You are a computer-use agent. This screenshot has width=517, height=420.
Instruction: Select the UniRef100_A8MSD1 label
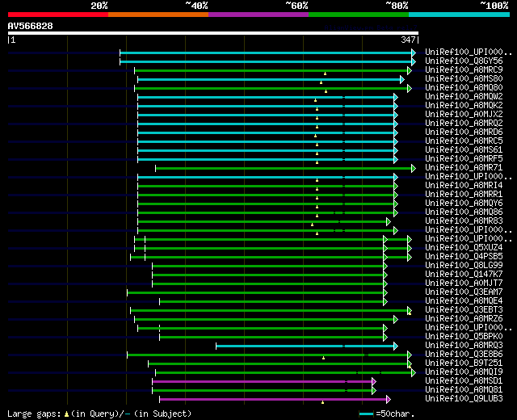coord(464,381)
